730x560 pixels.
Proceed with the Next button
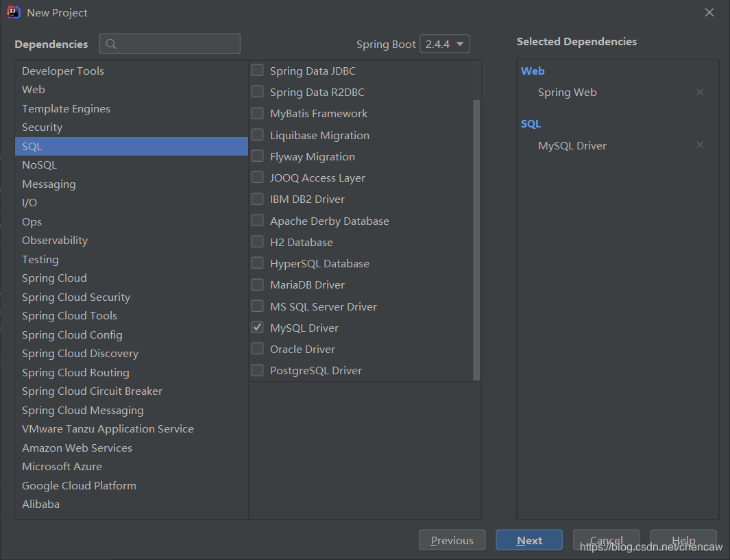(x=529, y=540)
